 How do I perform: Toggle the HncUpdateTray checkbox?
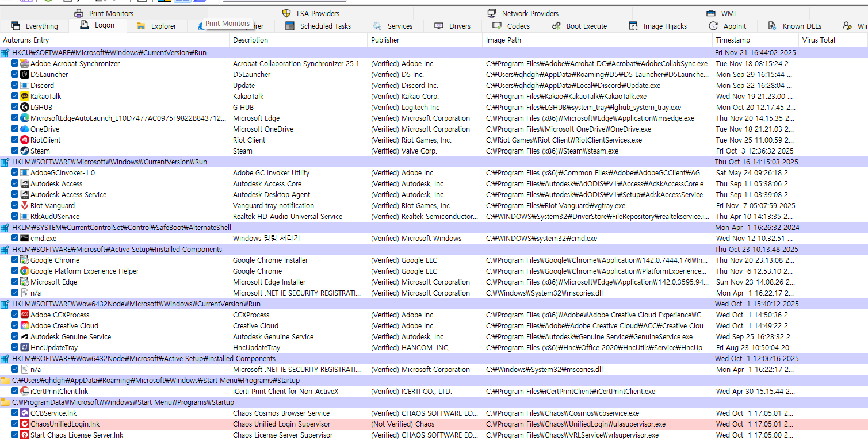pos(15,347)
